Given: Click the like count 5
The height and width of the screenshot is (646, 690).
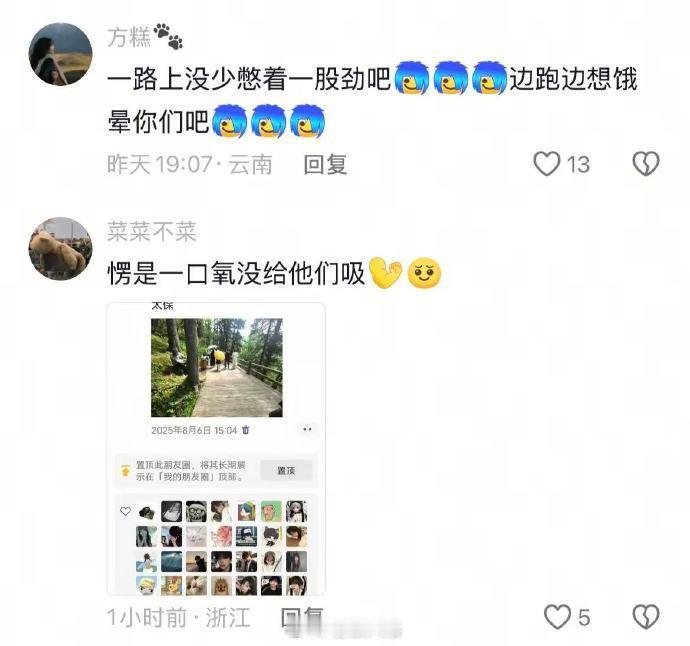Looking at the screenshot, I should click(584, 617).
